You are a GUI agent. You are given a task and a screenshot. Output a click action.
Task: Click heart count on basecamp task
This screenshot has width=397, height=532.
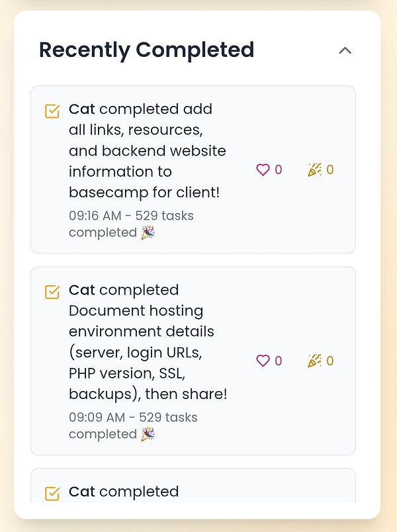click(279, 170)
